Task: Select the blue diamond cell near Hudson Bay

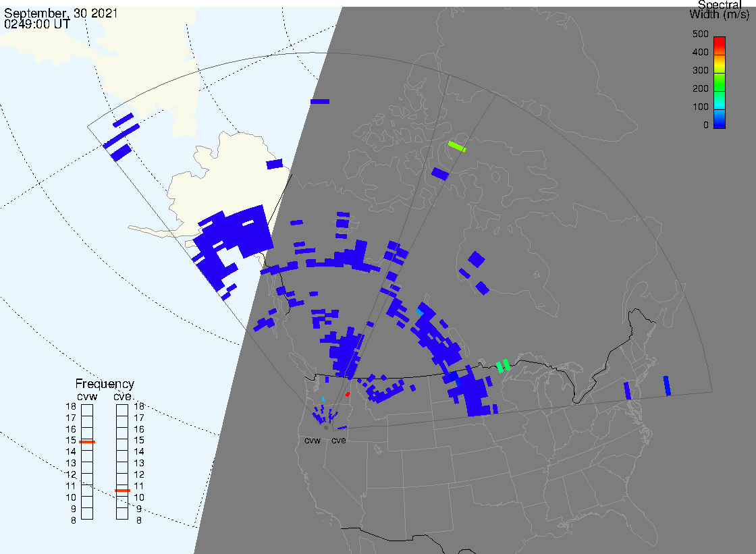Action: tap(477, 259)
